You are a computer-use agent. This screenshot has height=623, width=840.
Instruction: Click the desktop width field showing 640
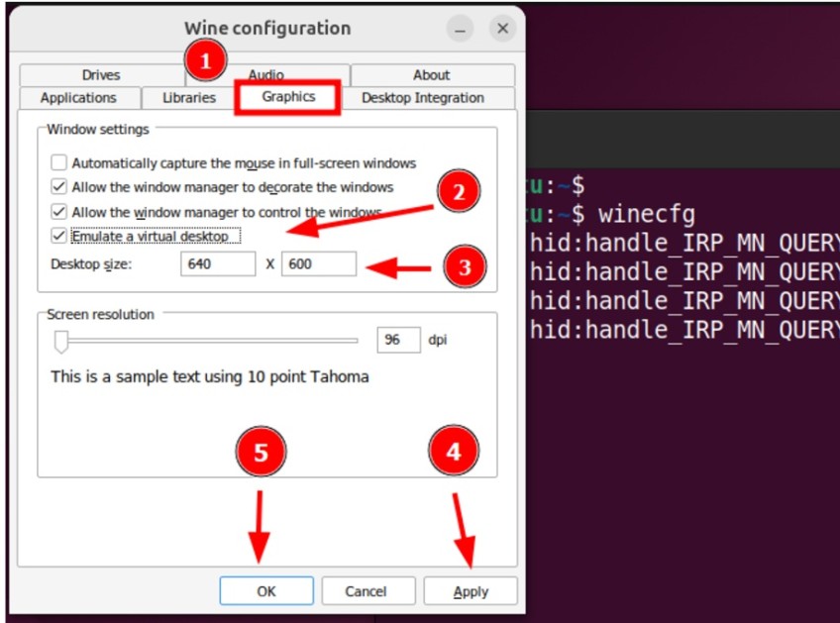(218, 264)
